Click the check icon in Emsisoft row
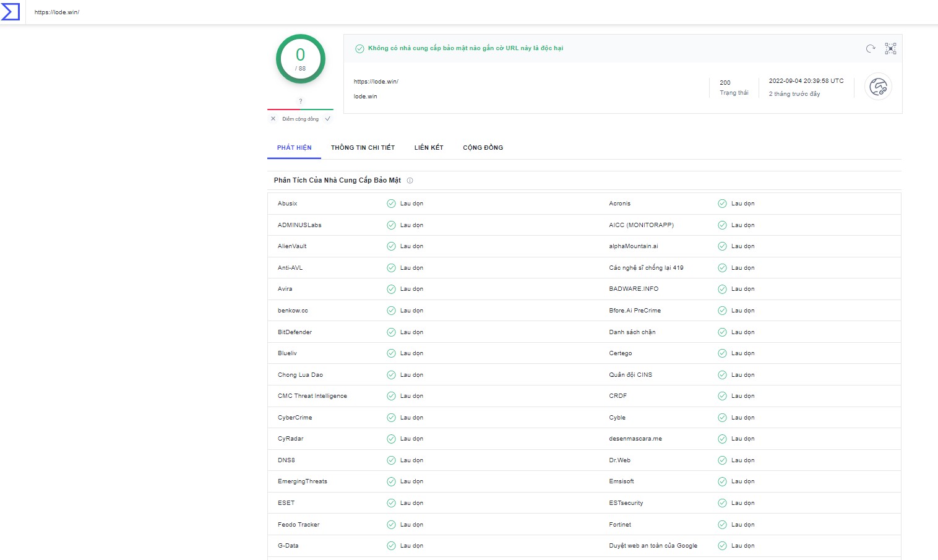This screenshot has height=560, width=938. pos(722,481)
